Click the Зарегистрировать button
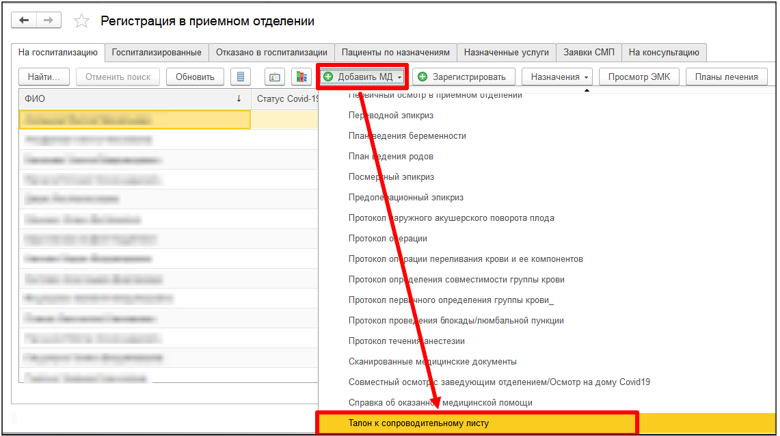Image resolution: width=780 pixels, height=436 pixels. pyautogui.click(x=463, y=77)
